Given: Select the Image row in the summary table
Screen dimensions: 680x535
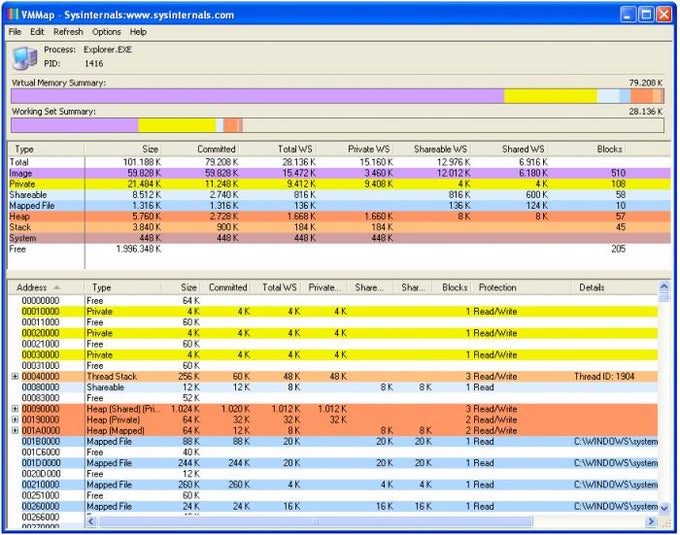Looking at the screenshot, I should (339, 173).
